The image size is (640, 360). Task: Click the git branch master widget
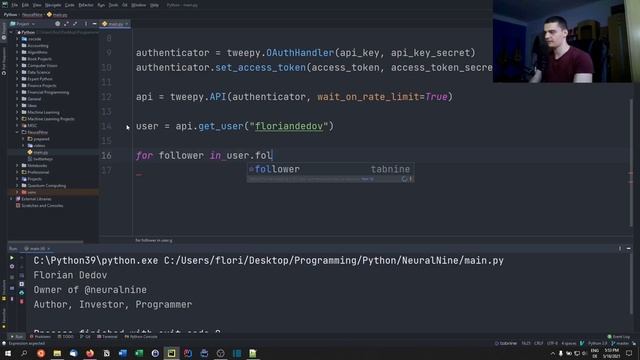tap(620, 343)
